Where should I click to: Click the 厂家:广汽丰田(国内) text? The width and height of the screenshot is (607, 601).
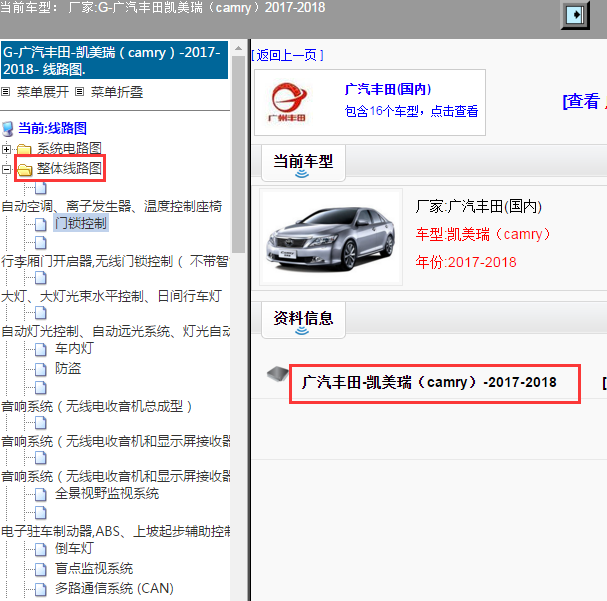point(478,206)
